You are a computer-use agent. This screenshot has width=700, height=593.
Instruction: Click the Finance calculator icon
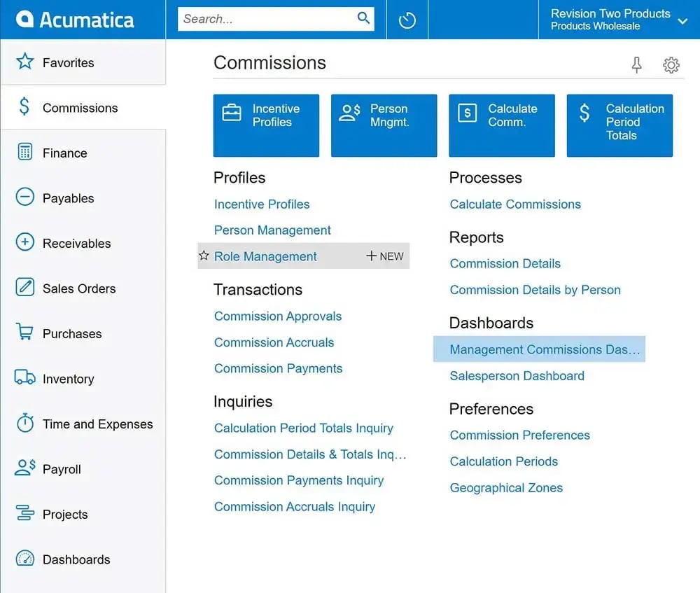25,152
